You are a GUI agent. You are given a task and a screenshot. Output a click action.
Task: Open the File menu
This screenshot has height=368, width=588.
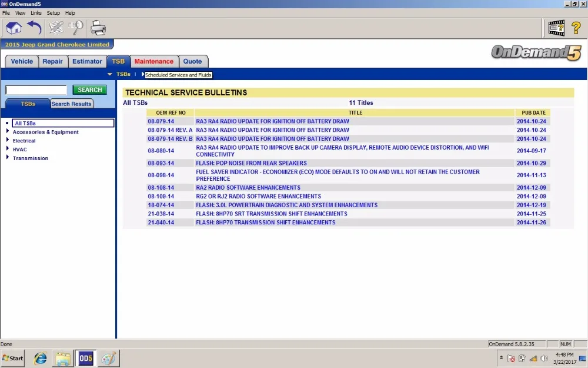point(6,13)
